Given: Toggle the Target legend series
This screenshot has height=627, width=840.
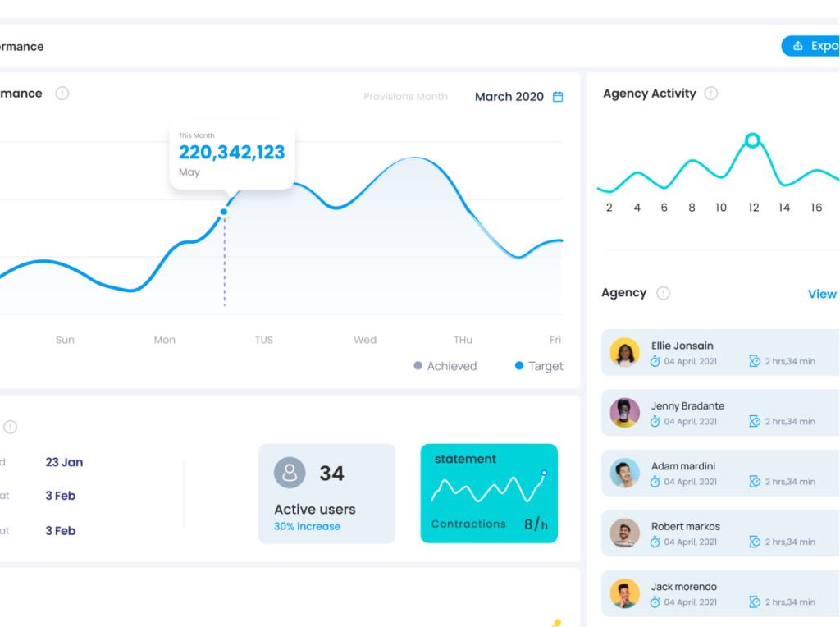Looking at the screenshot, I should point(539,366).
